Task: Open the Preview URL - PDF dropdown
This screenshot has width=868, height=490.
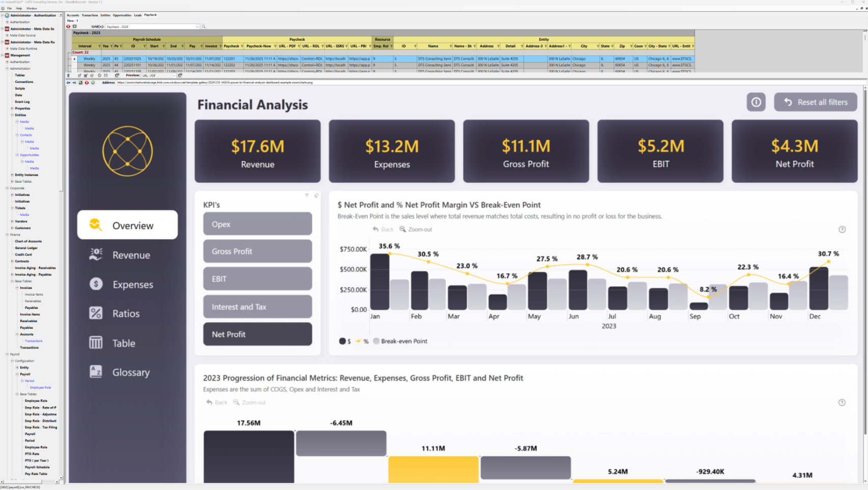Action: click(173, 75)
